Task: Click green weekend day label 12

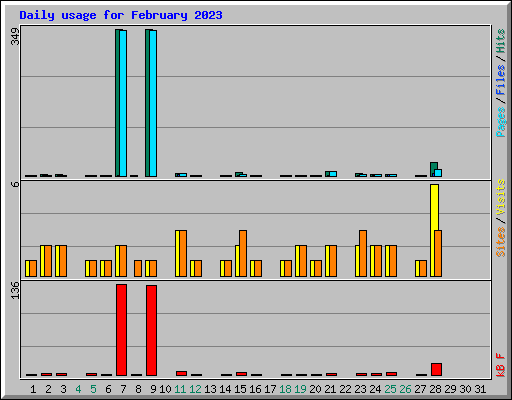Action: pyautogui.click(x=195, y=389)
